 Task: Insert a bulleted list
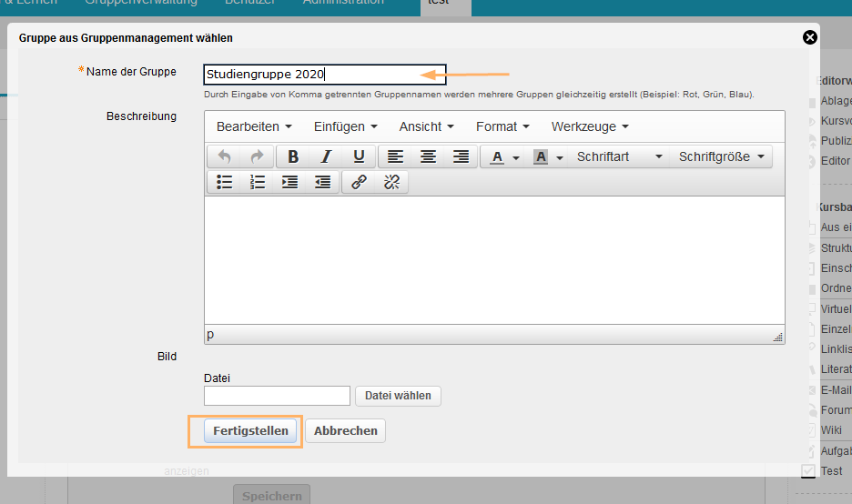[x=224, y=182]
